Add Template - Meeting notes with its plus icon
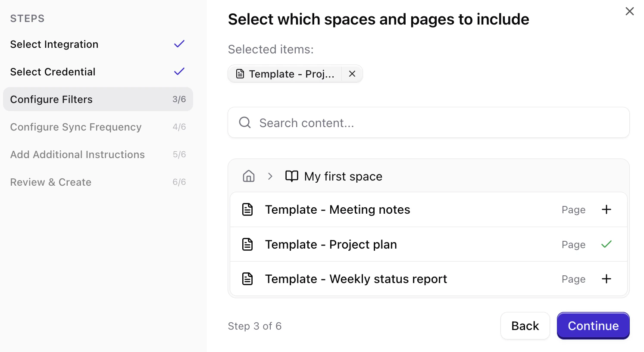 tap(606, 209)
